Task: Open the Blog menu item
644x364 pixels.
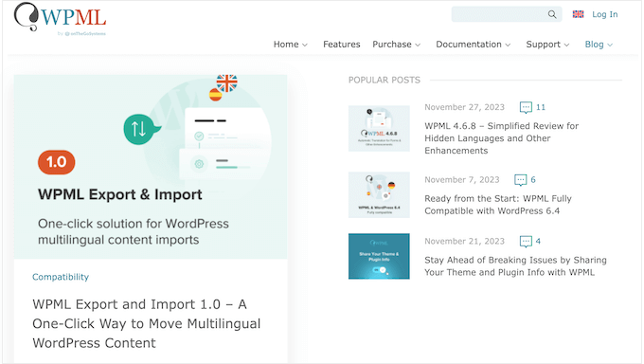Action: tap(594, 45)
